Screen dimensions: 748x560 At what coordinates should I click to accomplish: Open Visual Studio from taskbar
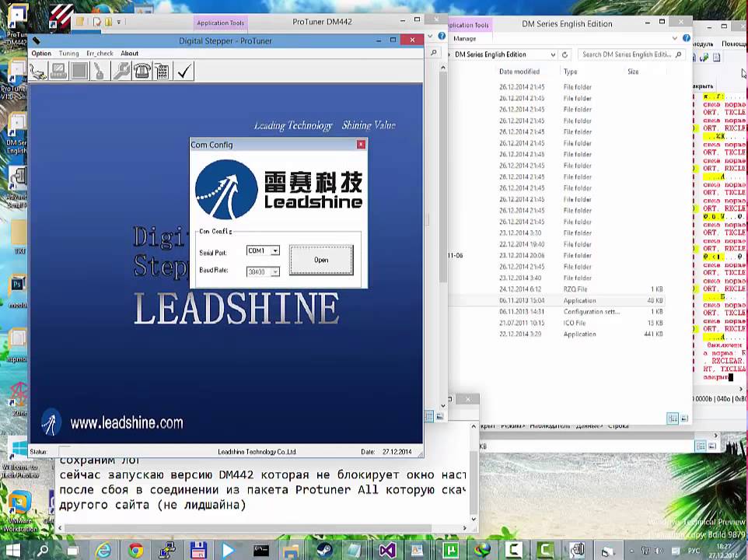coord(387,551)
